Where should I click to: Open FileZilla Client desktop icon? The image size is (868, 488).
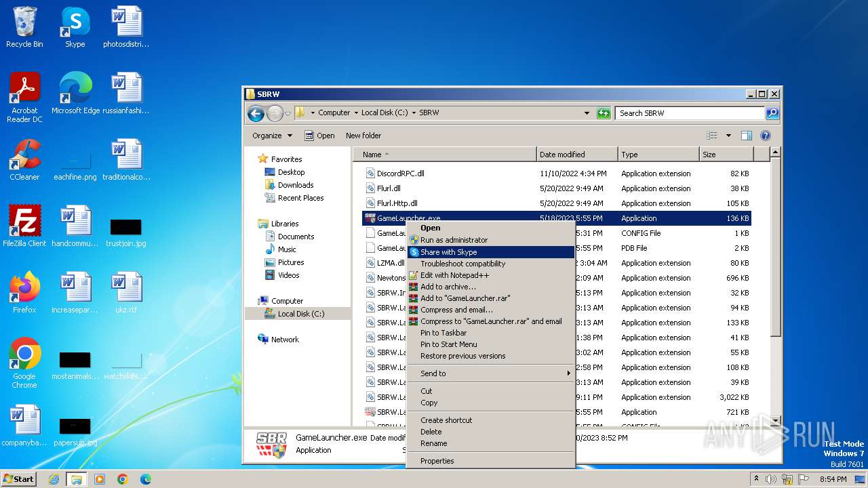point(24,226)
